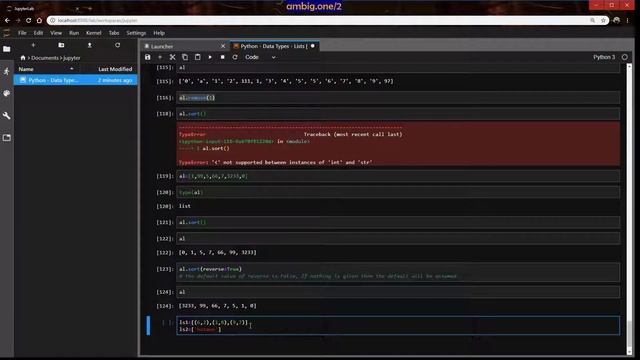Image resolution: width=640 pixels, height=360 pixels.
Task: Open the Cell Tools wrench icon
Action: click(7, 116)
